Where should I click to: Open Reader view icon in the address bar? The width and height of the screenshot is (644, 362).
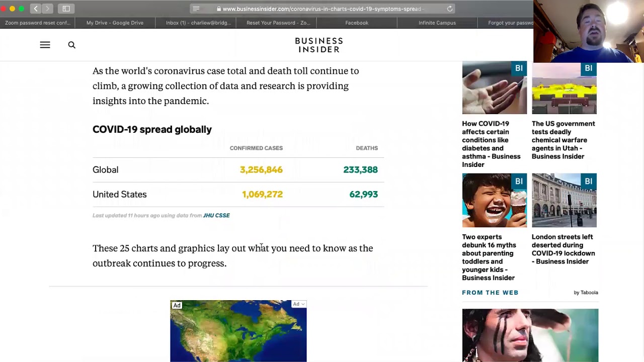coord(196,9)
